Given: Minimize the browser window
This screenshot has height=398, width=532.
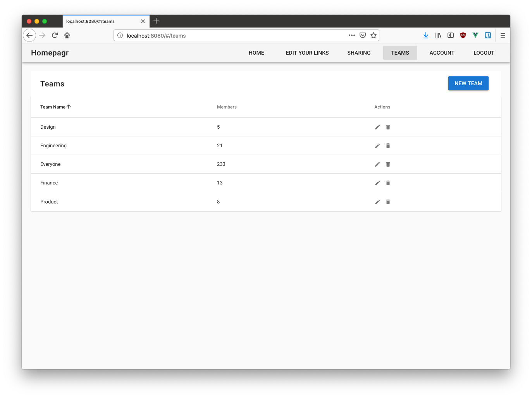Looking at the screenshot, I should click(37, 21).
